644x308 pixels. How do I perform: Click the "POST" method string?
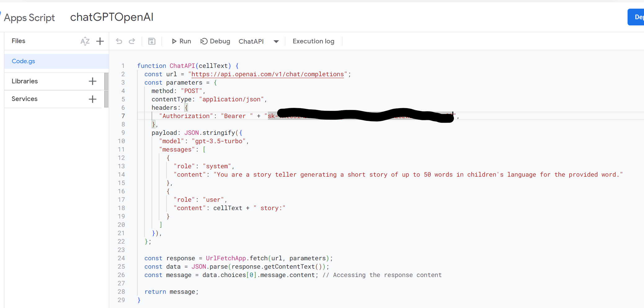coord(191,91)
